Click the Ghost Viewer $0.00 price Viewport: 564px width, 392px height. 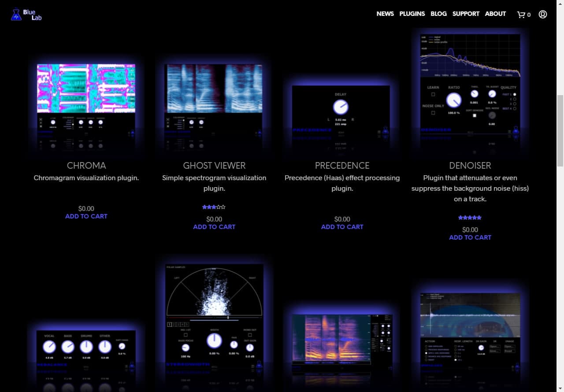point(214,219)
